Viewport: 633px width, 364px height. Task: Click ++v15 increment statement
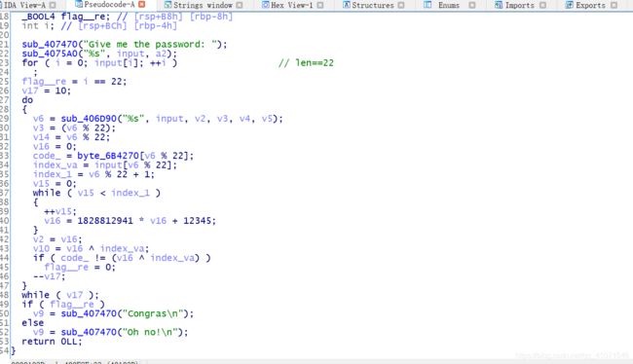(60, 211)
